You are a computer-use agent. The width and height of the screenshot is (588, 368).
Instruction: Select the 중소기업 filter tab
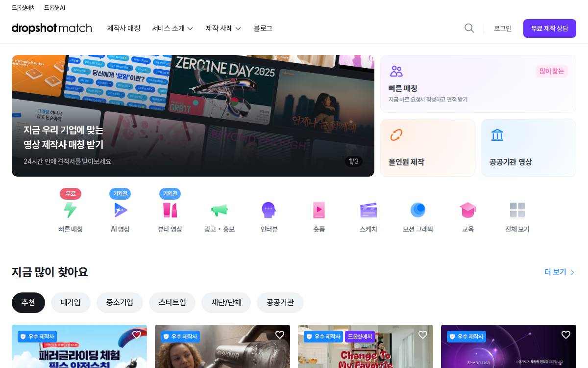(120, 303)
